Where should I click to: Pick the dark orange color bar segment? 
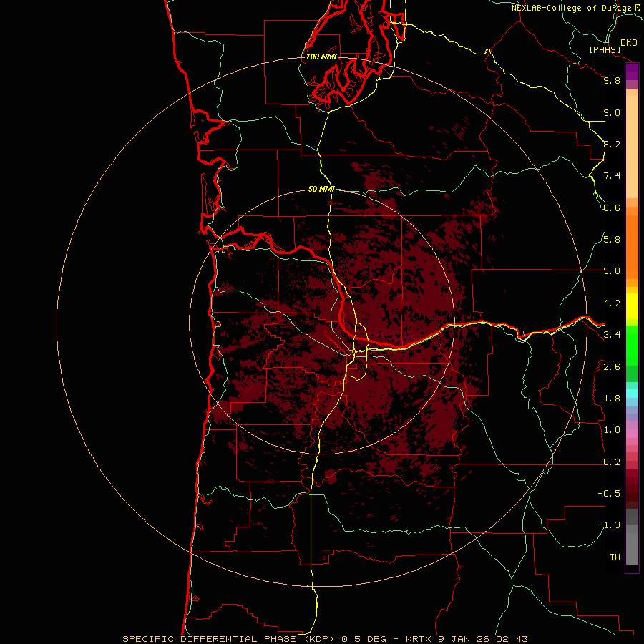click(632, 247)
